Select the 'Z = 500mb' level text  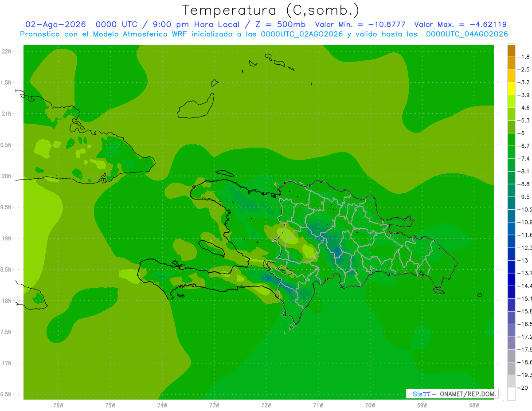point(280,25)
